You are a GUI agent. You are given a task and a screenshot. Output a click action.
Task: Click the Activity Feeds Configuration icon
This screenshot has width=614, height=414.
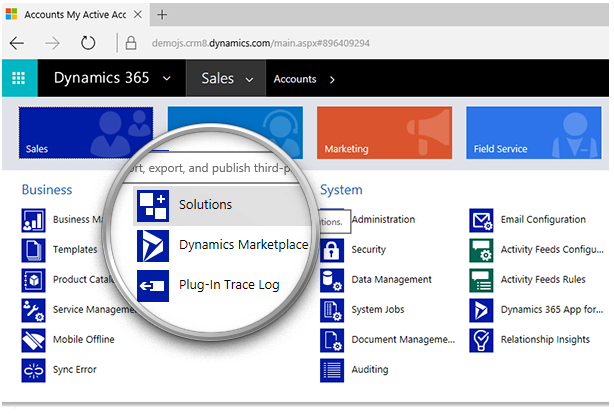[481, 250]
